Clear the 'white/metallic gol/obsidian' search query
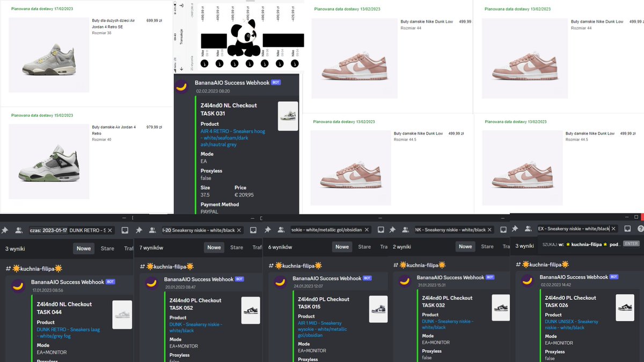Image resolution: width=644 pixels, height=362 pixels. pyautogui.click(x=367, y=230)
